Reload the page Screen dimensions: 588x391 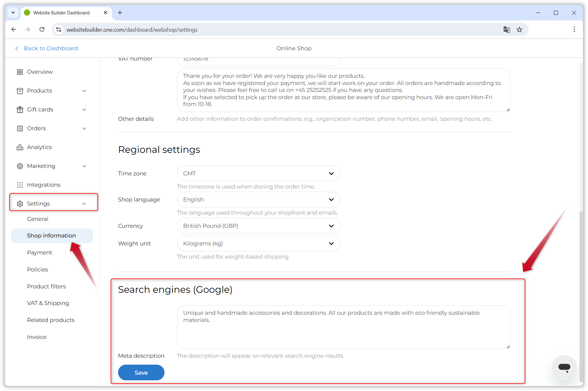[x=42, y=29]
